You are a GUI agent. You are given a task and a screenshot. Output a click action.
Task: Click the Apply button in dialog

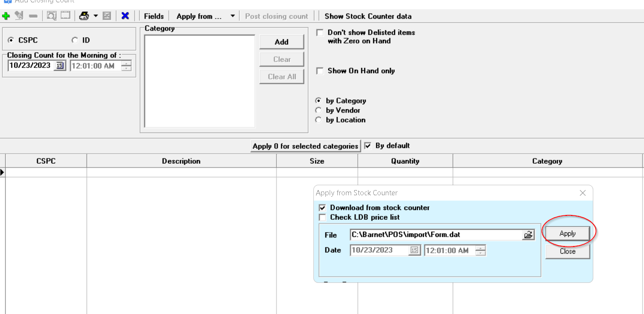[x=567, y=234]
